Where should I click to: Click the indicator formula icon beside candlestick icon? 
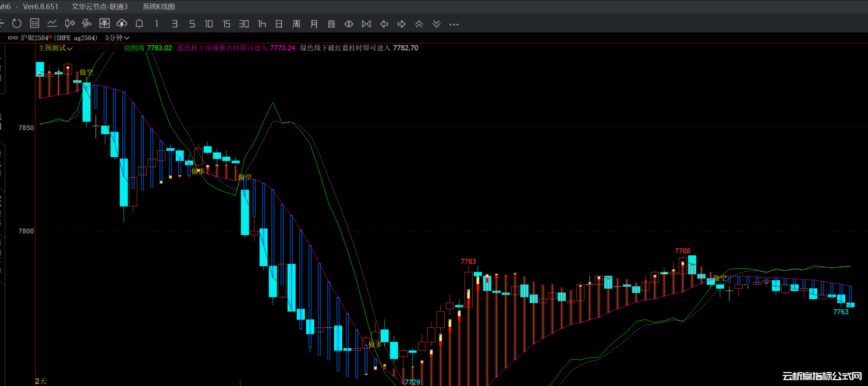tap(87, 24)
